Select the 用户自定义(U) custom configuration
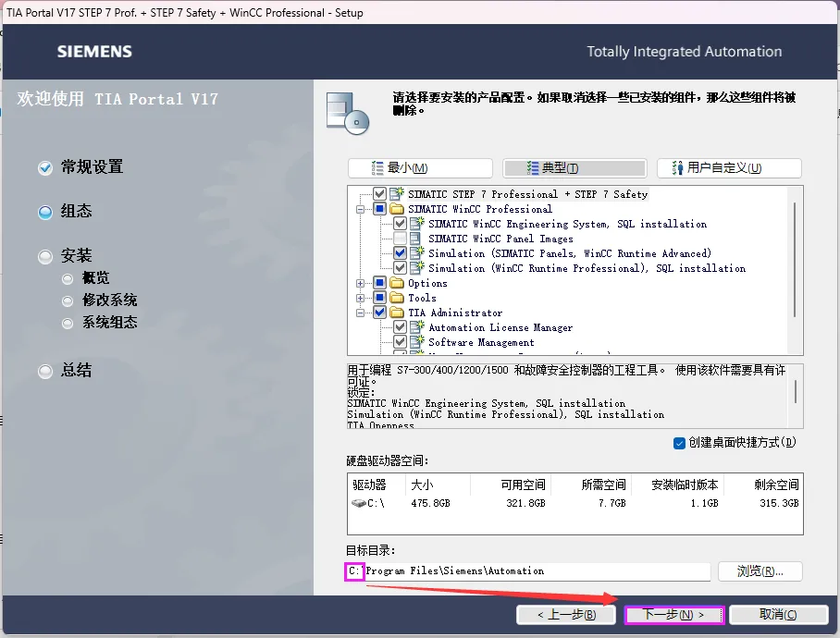 point(729,168)
